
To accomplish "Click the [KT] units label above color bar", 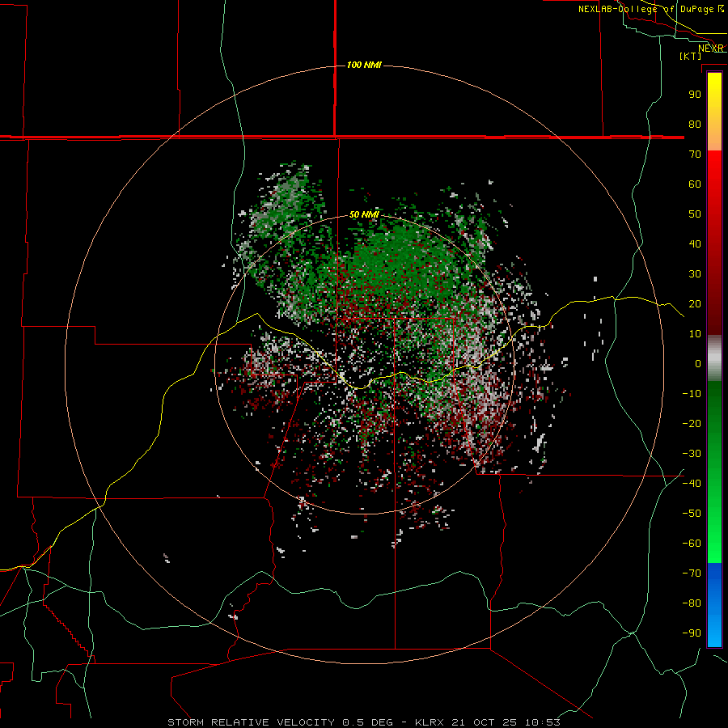I will (690, 56).
